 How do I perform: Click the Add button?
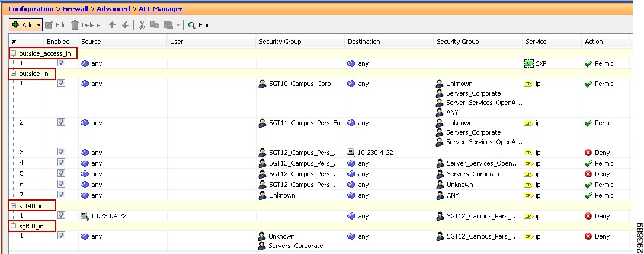25,25
